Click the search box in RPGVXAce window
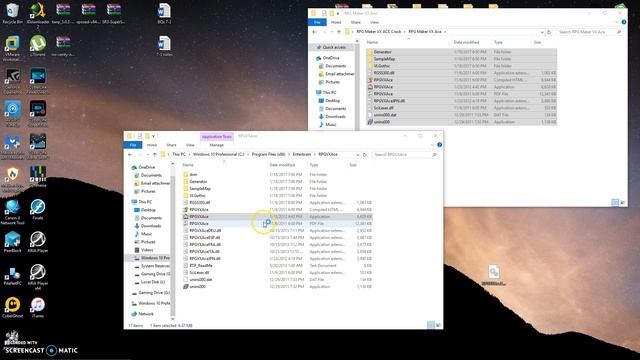 [405, 155]
